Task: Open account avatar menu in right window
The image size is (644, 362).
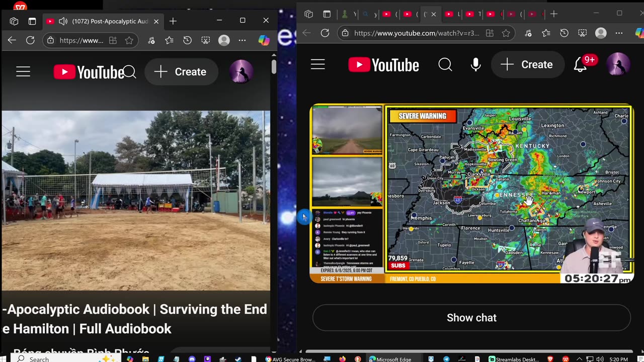Action: point(617,64)
